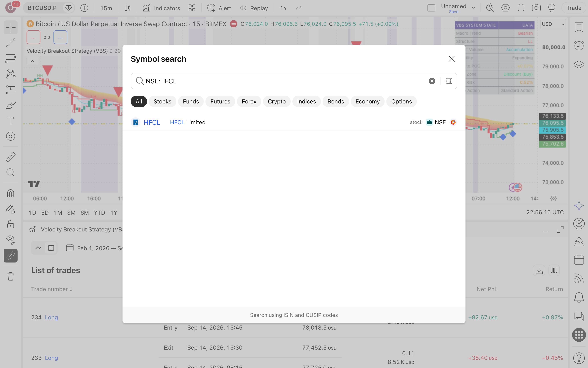588x368 pixels.
Task: Toggle lock all drawings
Action: pyautogui.click(x=10, y=224)
